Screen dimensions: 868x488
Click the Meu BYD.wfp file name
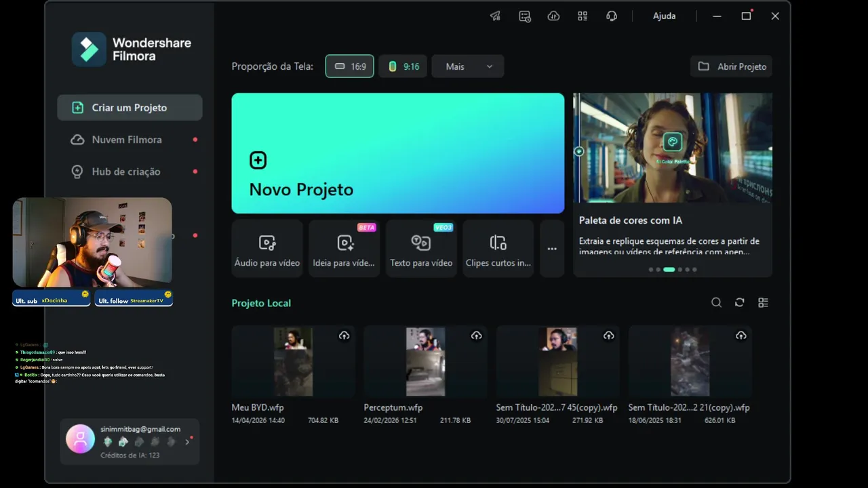coord(258,407)
